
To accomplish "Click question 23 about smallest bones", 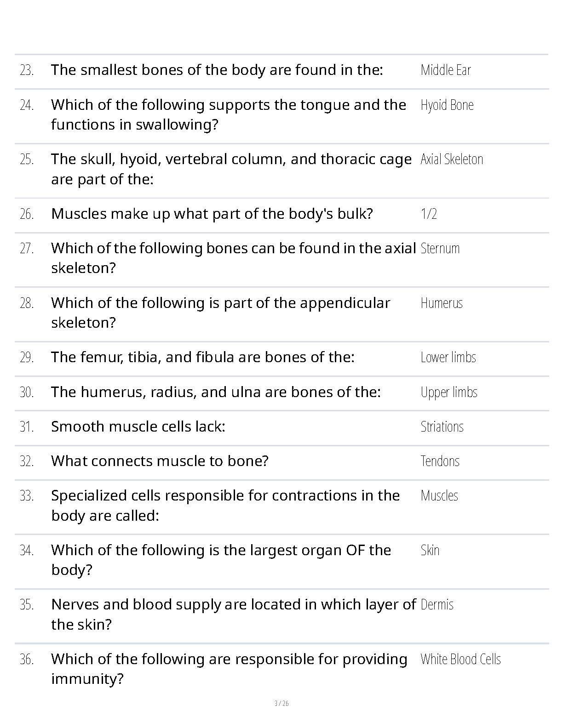I will [x=217, y=70].
